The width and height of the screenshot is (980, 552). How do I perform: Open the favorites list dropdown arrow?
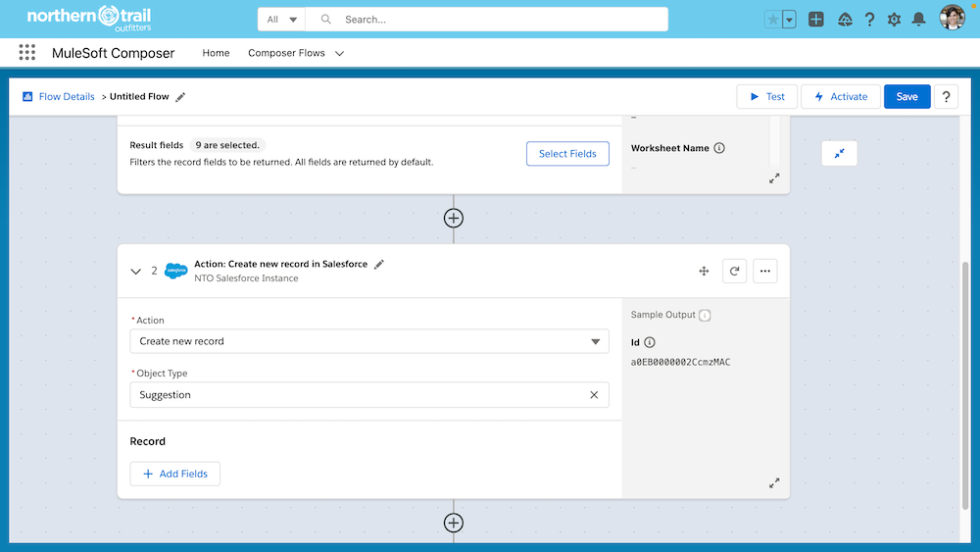[789, 20]
